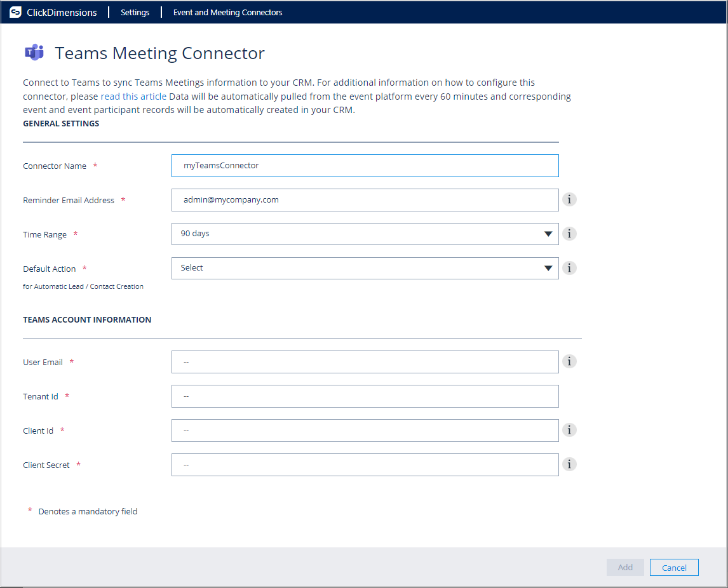The width and height of the screenshot is (728, 588).
Task: Open the info tooltip for Reminder Email Address
Action: pos(569,199)
